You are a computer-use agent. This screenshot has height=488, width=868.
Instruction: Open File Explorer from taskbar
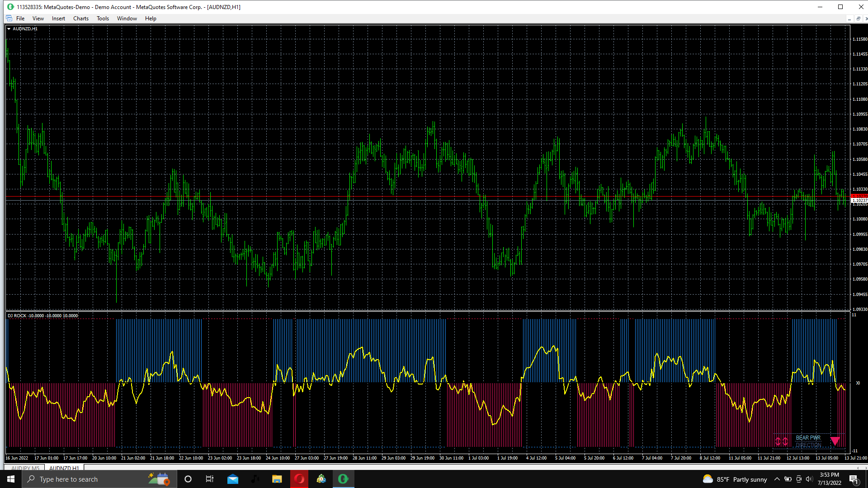(x=277, y=479)
